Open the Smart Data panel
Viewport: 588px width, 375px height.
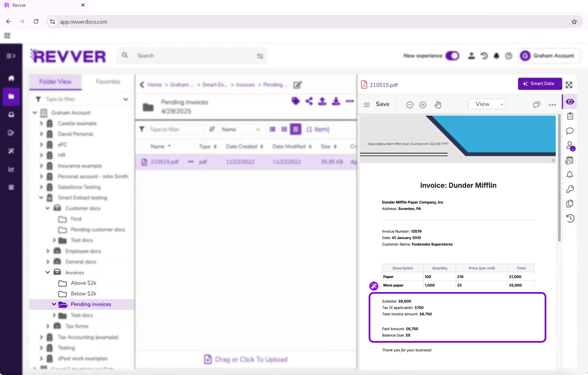540,84
